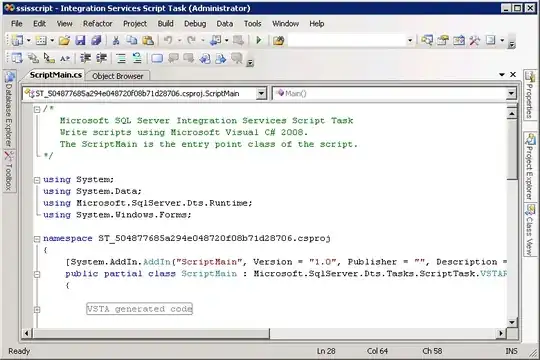Open the Toolbox side panel
The height and width of the screenshot is (360, 540).
pos(8,171)
